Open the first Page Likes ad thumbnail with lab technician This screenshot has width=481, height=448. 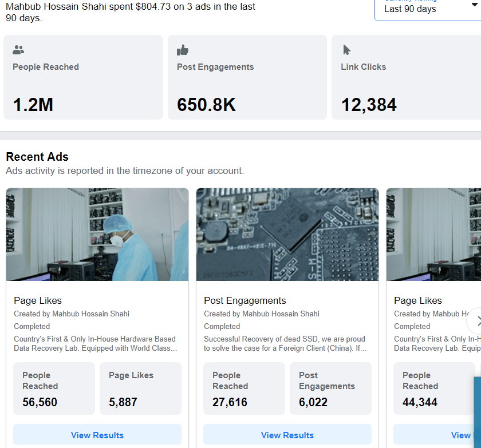click(x=97, y=235)
